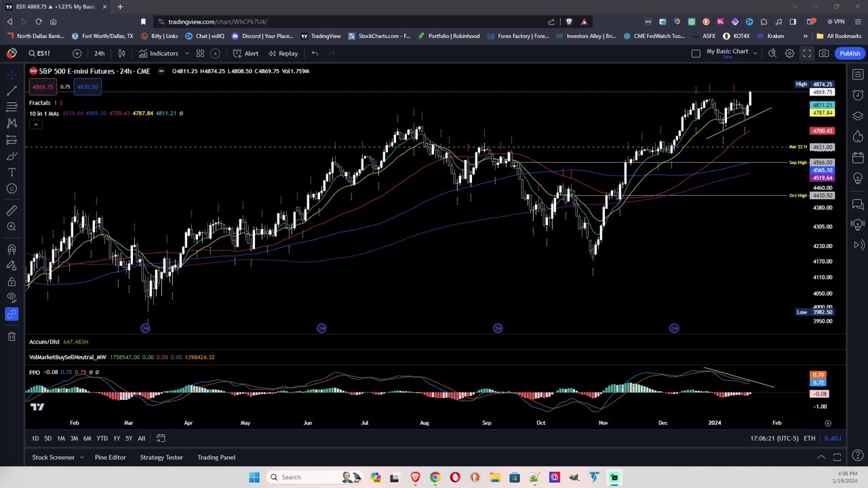This screenshot has width=868, height=488.
Task: Open the timezone menu showing UTC-5
Action: [x=774, y=439]
